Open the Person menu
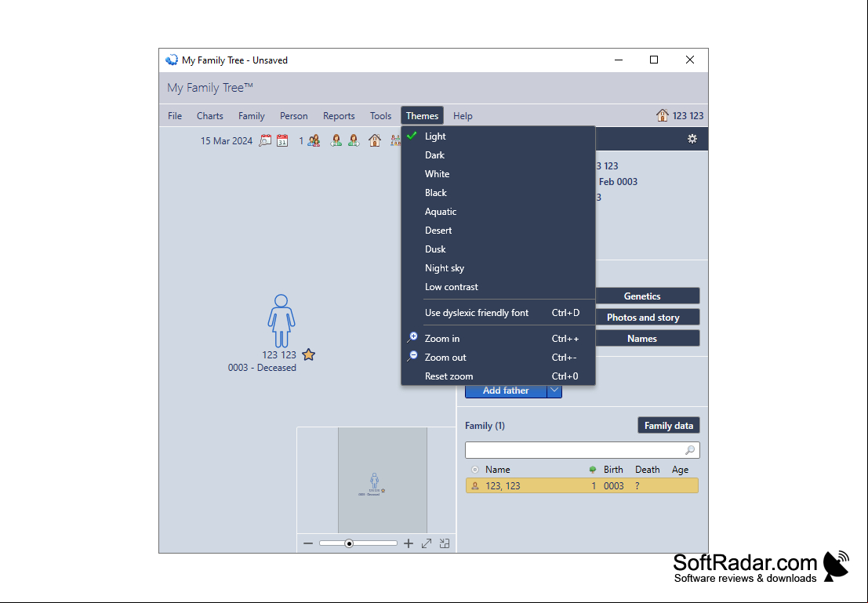 pyautogui.click(x=293, y=116)
